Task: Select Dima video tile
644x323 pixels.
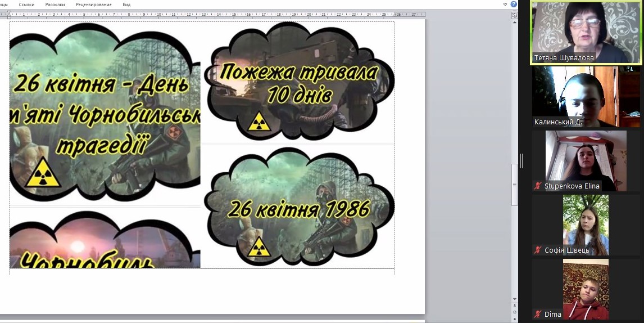Action: (x=586, y=289)
